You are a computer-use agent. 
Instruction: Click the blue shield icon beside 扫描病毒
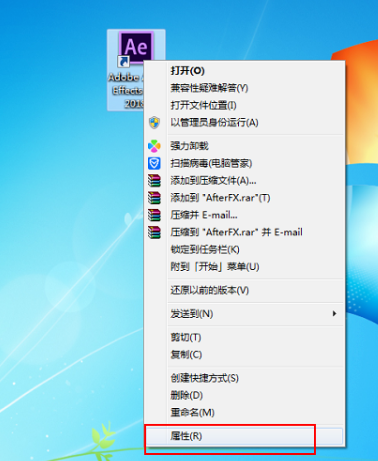[154, 163]
